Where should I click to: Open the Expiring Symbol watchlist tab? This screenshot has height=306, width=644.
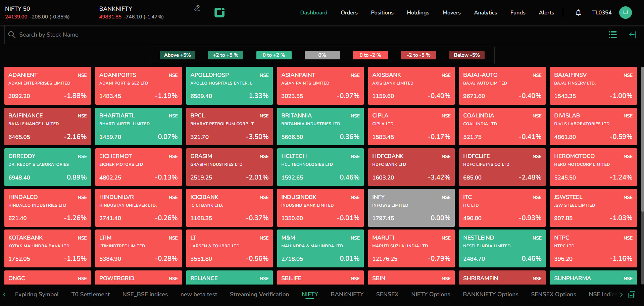coord(37,294)
